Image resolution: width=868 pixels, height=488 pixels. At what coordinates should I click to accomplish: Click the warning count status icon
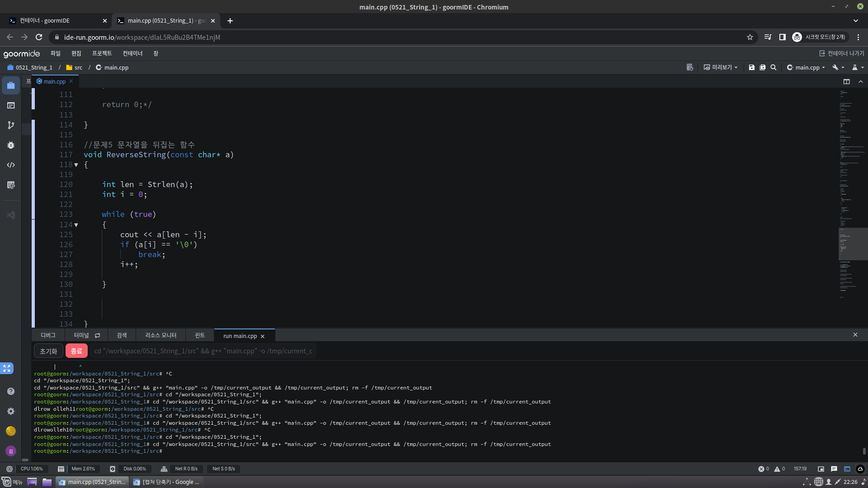tap(779, 469)
